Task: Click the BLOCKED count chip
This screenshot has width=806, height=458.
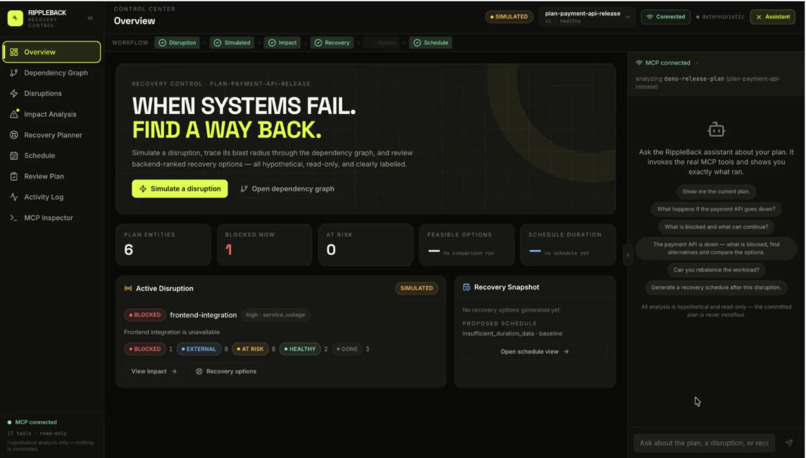Action: [x=145, y=349]
